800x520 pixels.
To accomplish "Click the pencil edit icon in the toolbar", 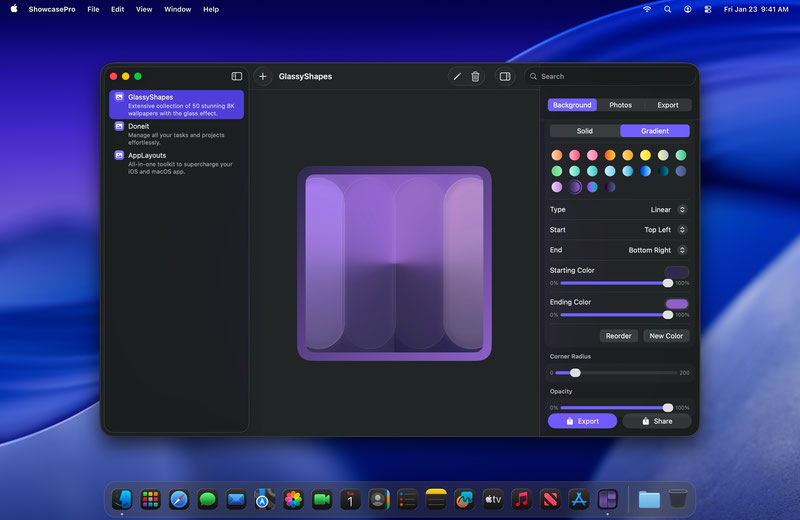I will pos(457,76).
